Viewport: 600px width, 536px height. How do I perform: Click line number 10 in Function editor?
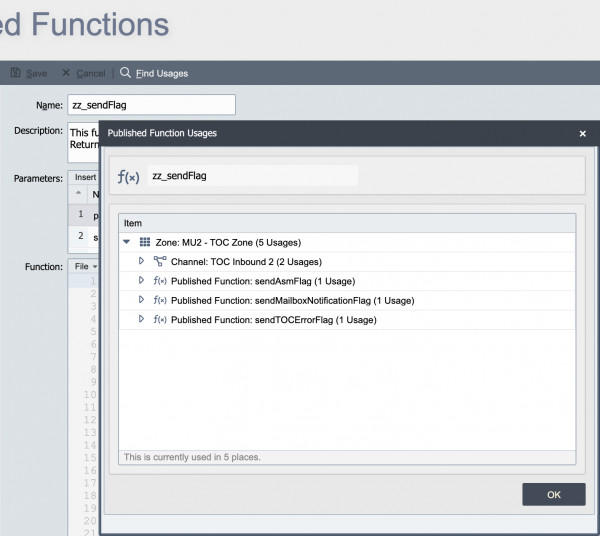[x=90, y=394]
